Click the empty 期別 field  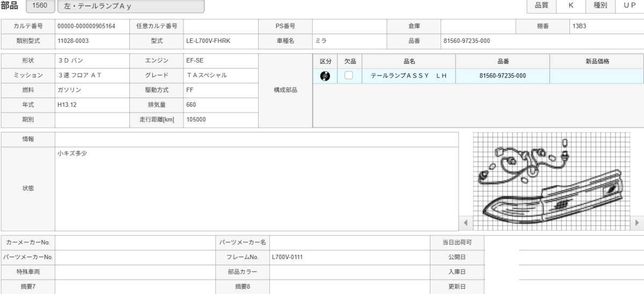[x=92, y=120]
